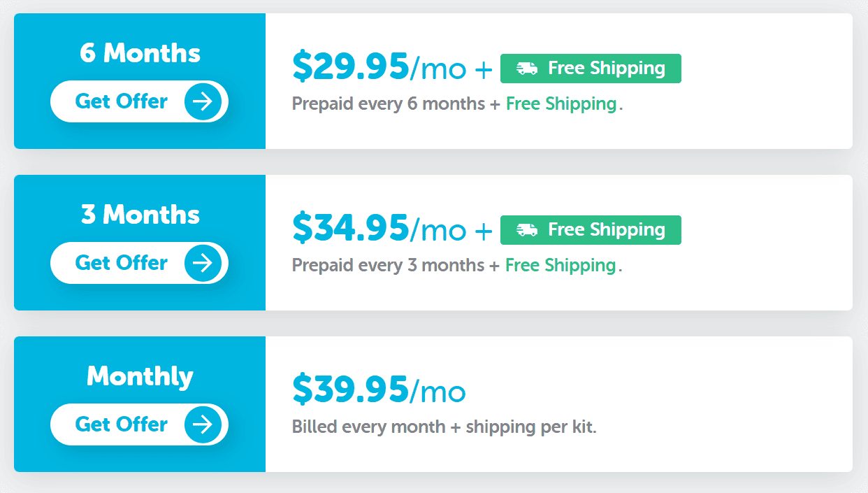Click the arrow icon in 3 Months offer
Screen dimensions: 868x493
203,264
